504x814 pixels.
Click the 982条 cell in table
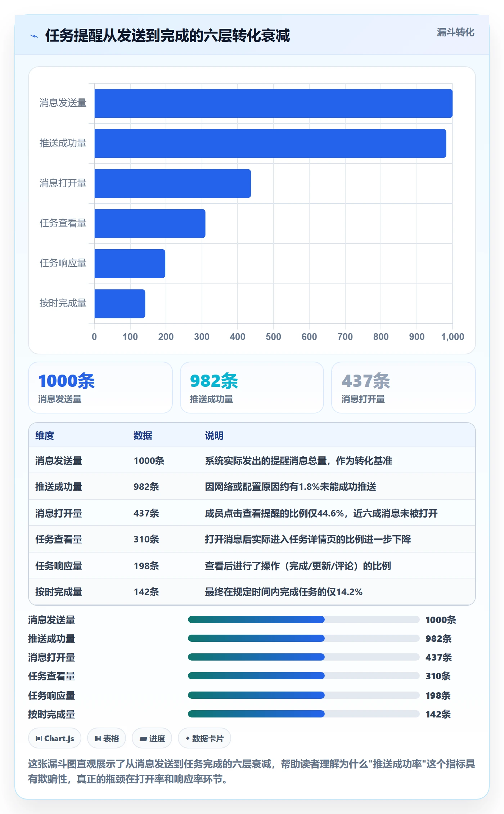(147, 487)
